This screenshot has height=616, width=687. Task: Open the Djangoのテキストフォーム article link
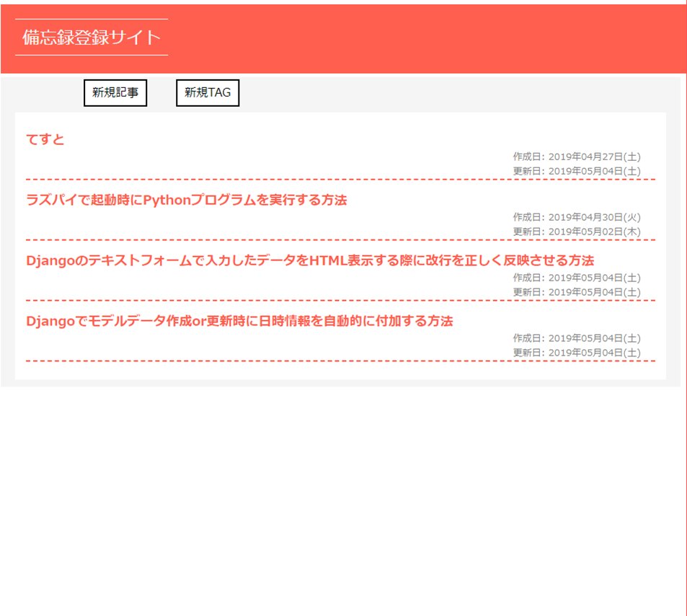pyautogui.click(x=310, y=260)
